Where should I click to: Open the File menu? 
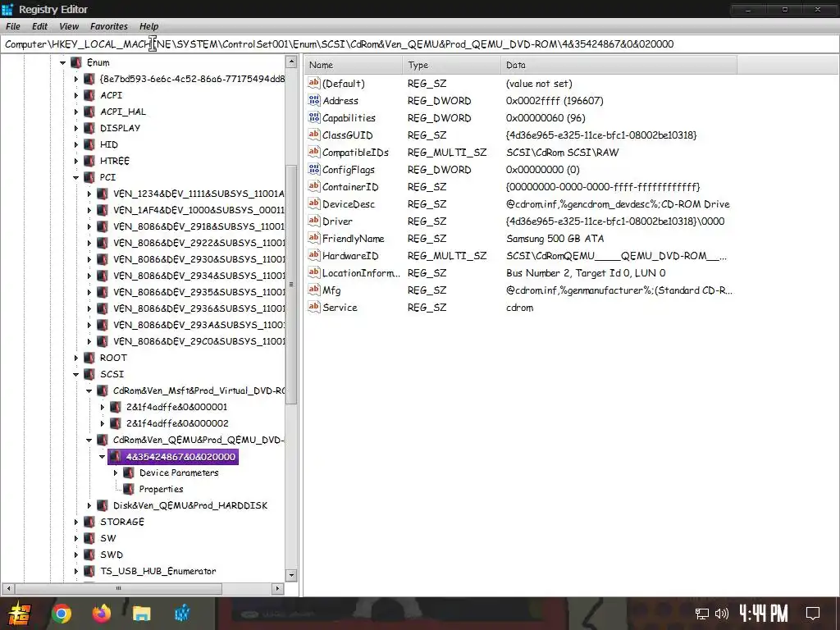[13, 26]
